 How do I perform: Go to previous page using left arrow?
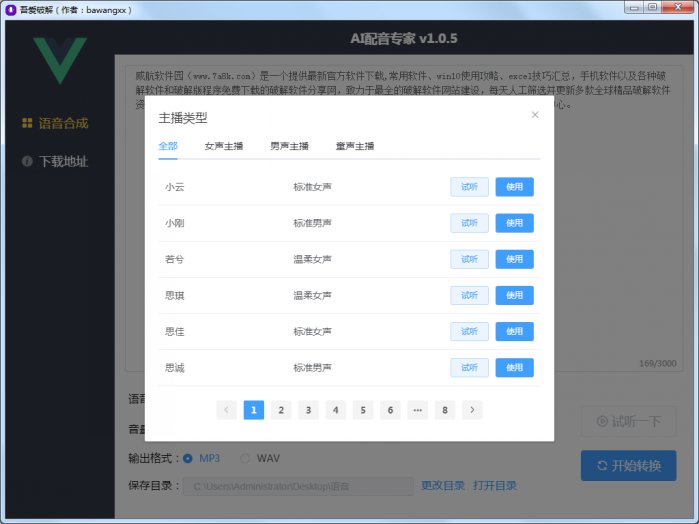click(226, 409)
